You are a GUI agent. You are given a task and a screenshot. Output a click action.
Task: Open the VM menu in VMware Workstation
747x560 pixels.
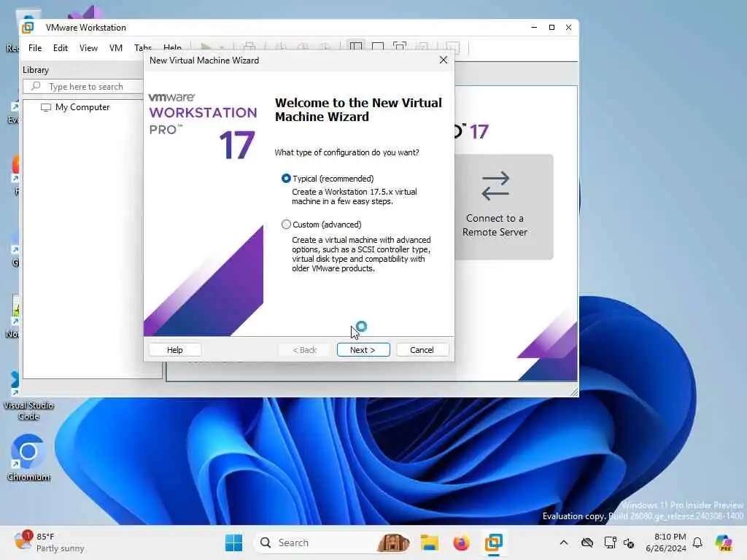click(116, 48)
